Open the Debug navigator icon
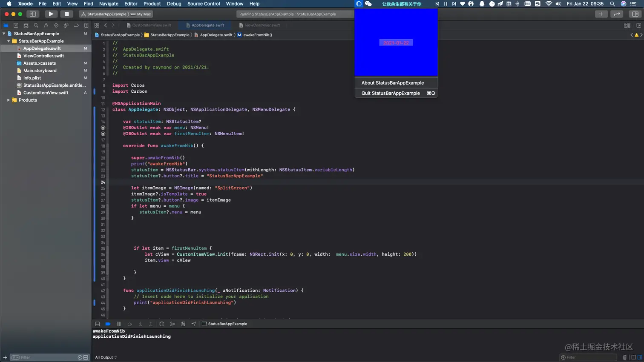 (66, 26)
